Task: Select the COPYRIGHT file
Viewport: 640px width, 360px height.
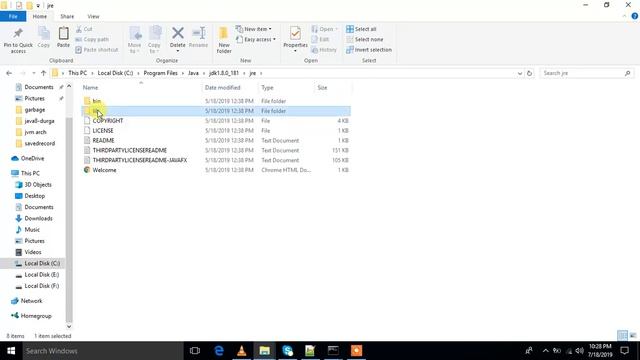Action: tap(216, 121)
